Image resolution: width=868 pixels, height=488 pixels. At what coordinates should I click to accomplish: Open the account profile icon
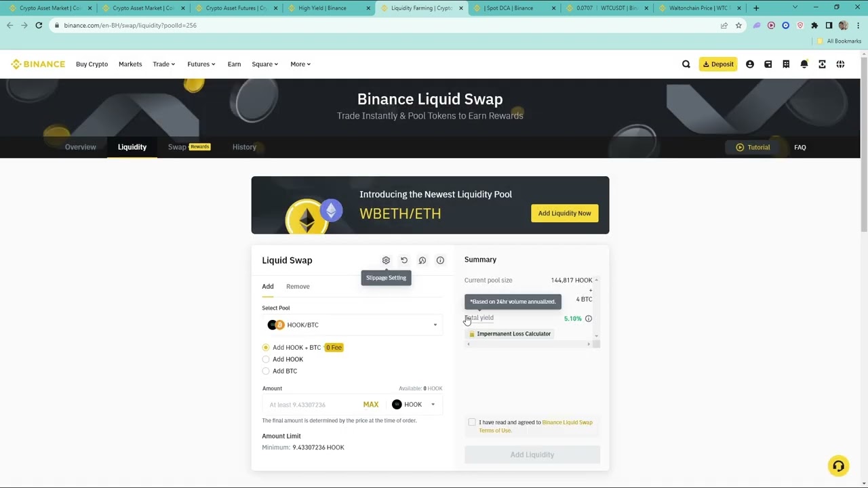(750, 64)
